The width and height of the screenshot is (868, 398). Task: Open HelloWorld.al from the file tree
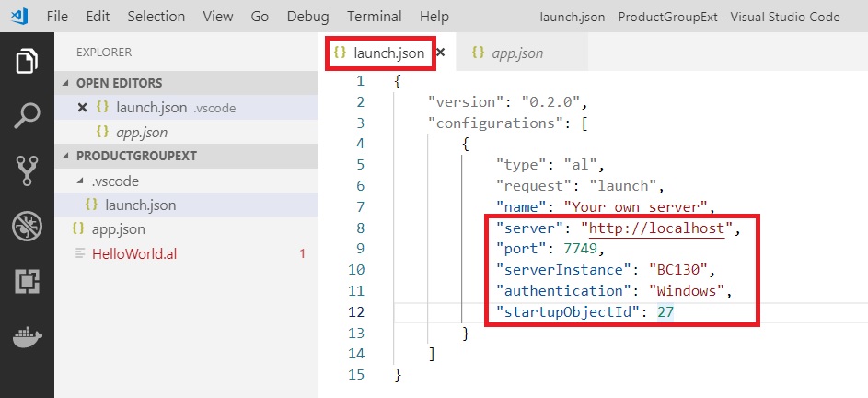(x=133, y=252)
